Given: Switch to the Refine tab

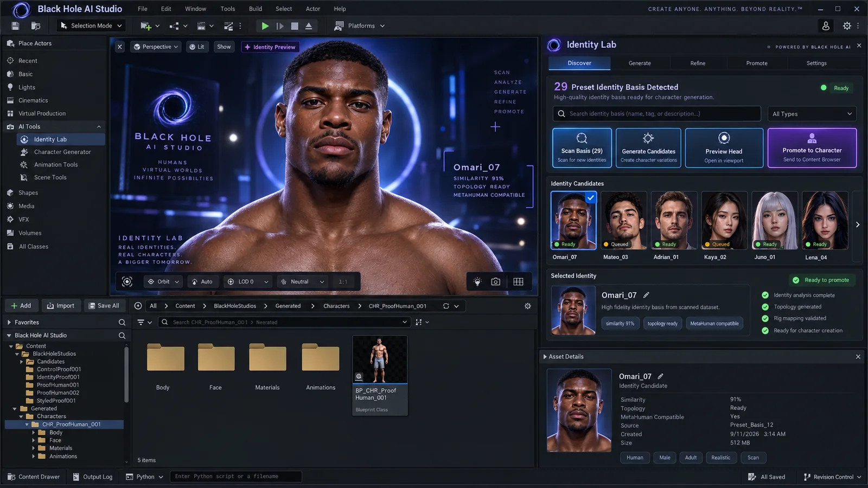Looking at the screenshot, I should (698, 63).
